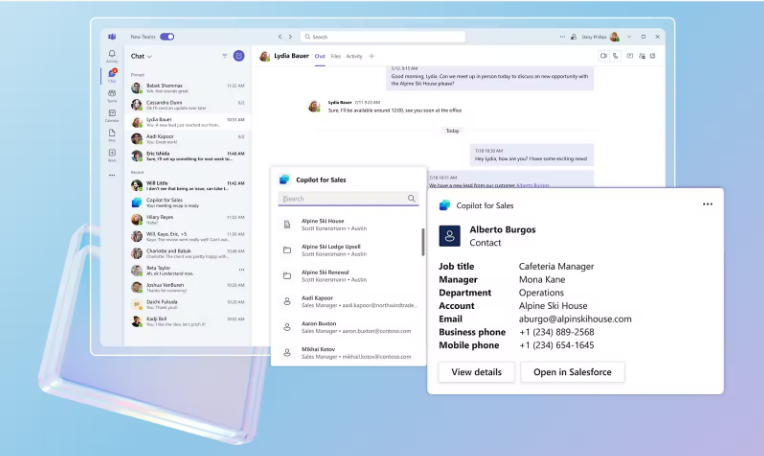Open Calendar in the left rail
764x456 pixels.
(112, 115)
